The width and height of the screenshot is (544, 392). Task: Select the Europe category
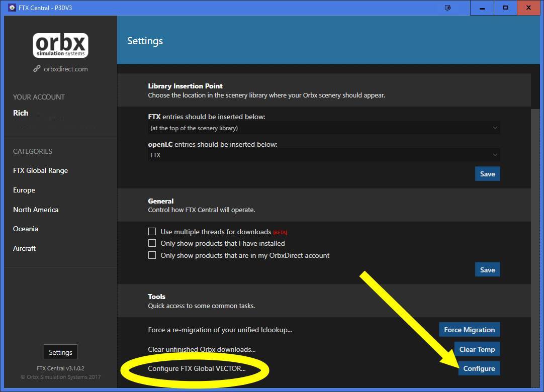pyautogui.click(x=24, y=190)
